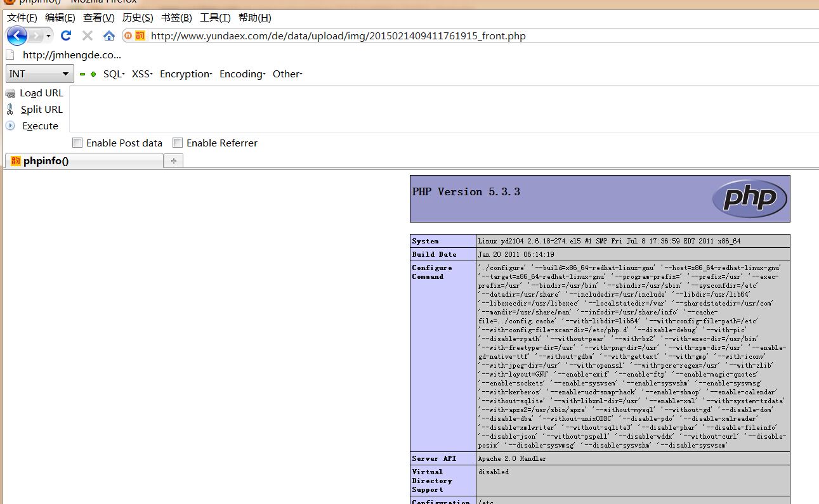
Task: Click the PHP Version 5.3.3 heading
Action: [466, 191]
